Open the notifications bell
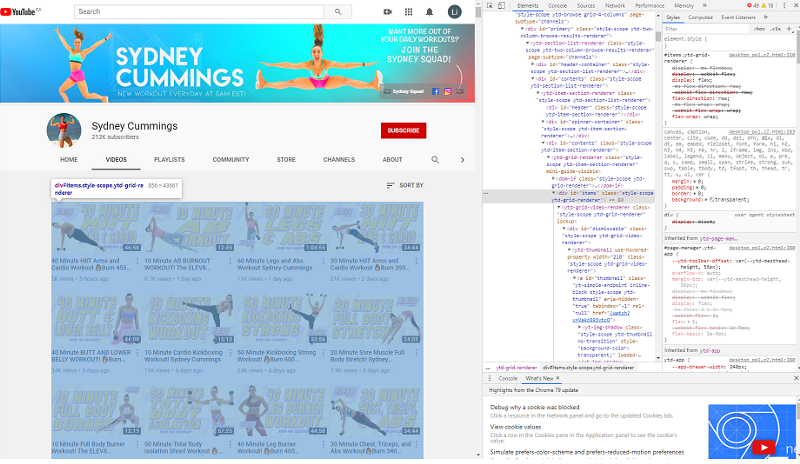The image size is (800, 464). pyautogui.click(x=430, y=12)
